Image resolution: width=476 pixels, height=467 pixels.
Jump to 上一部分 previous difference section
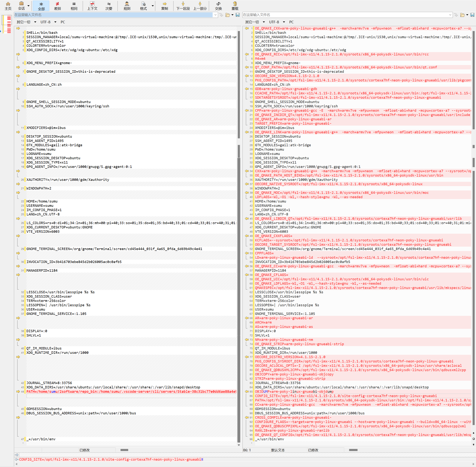[x=200, y=6]
